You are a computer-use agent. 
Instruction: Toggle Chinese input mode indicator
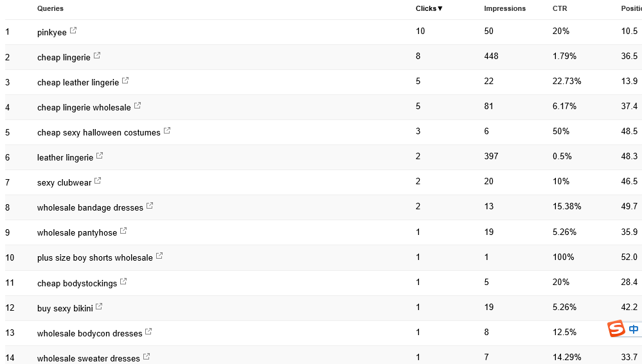pos(634,329)
